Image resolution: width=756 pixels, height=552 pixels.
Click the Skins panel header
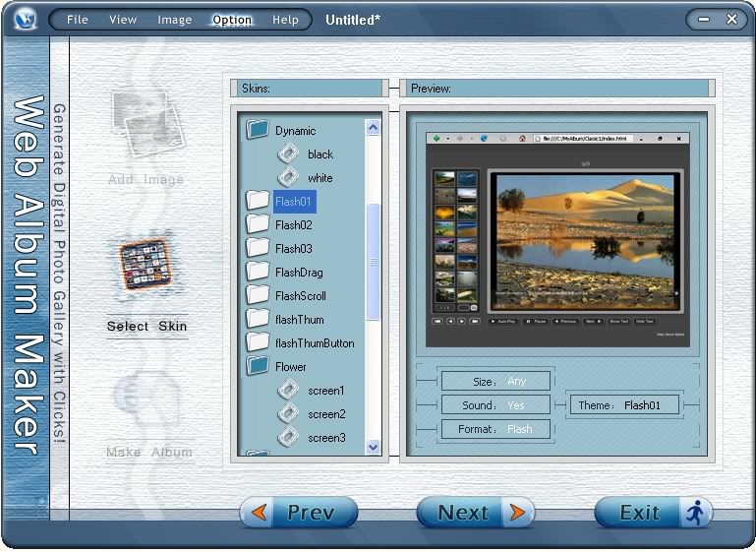[309, 89]
